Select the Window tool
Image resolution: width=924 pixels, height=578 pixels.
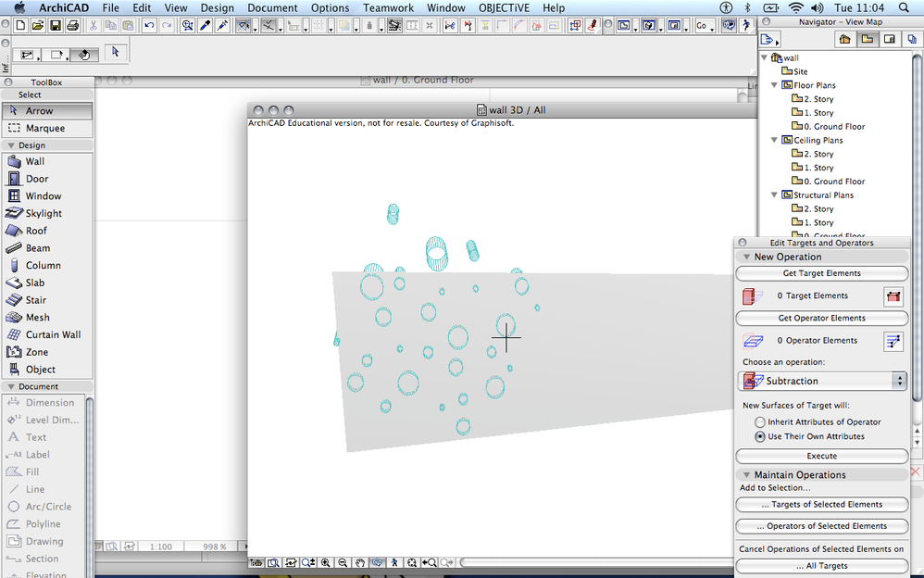[47, 195]
